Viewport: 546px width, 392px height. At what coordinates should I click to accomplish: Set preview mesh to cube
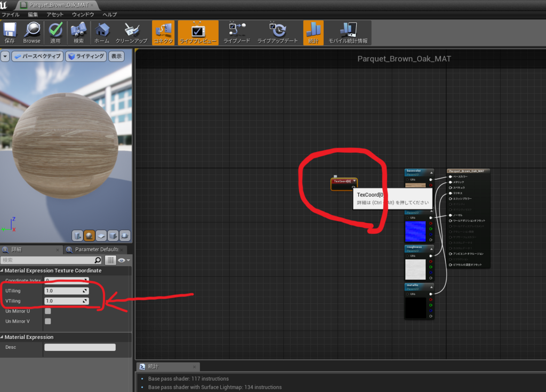click(x=113, y=236)
